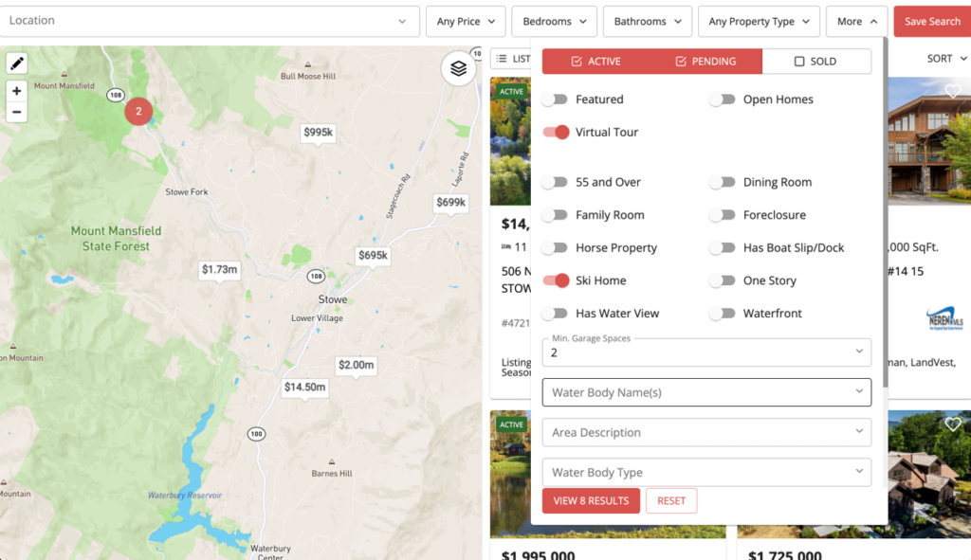Switch to the List view

(513, 59)
